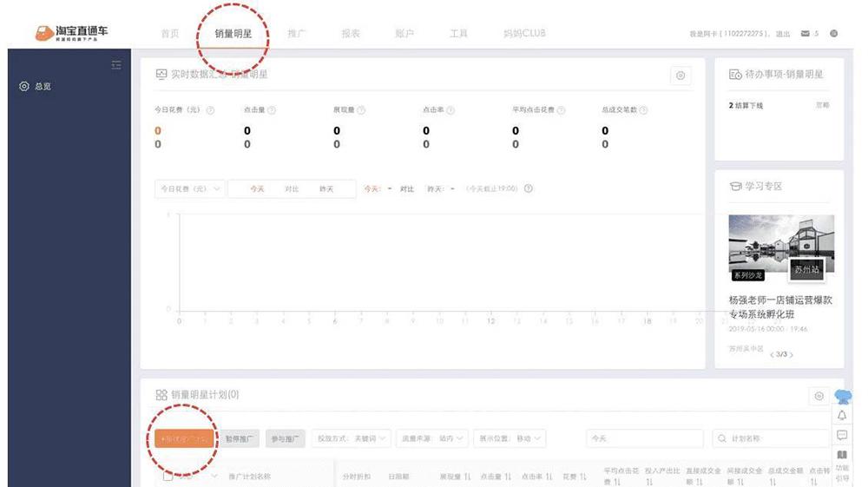Click the 退出 logout link
Image resolution: width=868 pixels, height=487 pixels.
(x=783, y=34)
